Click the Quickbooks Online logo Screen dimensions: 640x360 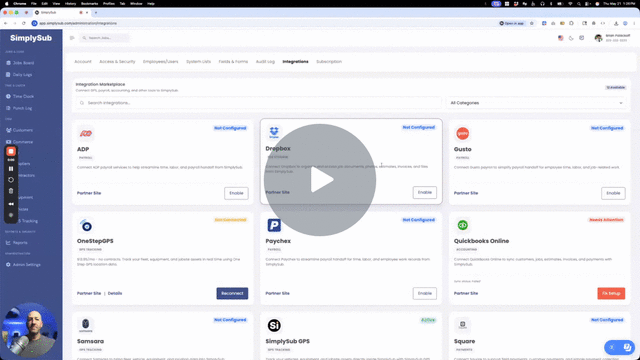click(x=462, y=225)
